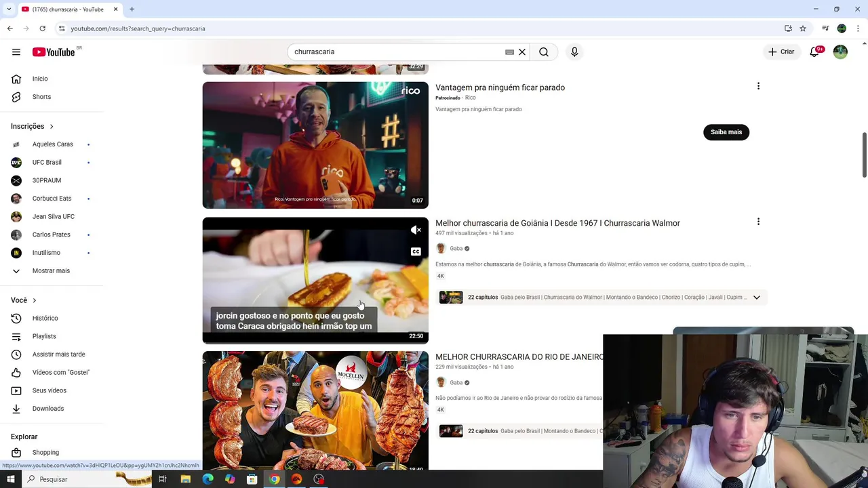
Task: Open the YouTube hamburger guide menu
Action: pyautogui.click(x=16, y=52)
